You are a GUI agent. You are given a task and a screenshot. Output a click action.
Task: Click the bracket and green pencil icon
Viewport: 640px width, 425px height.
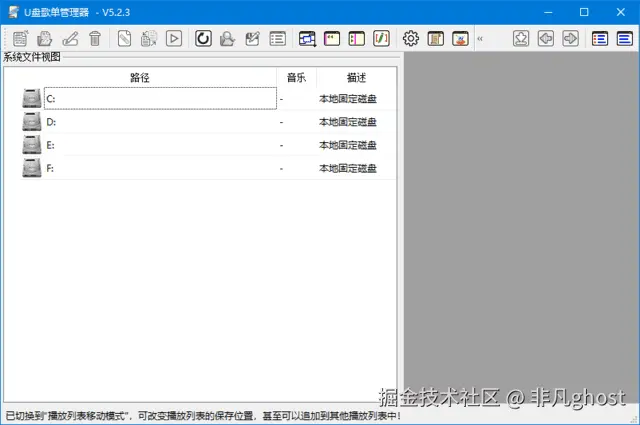[382, 39]
